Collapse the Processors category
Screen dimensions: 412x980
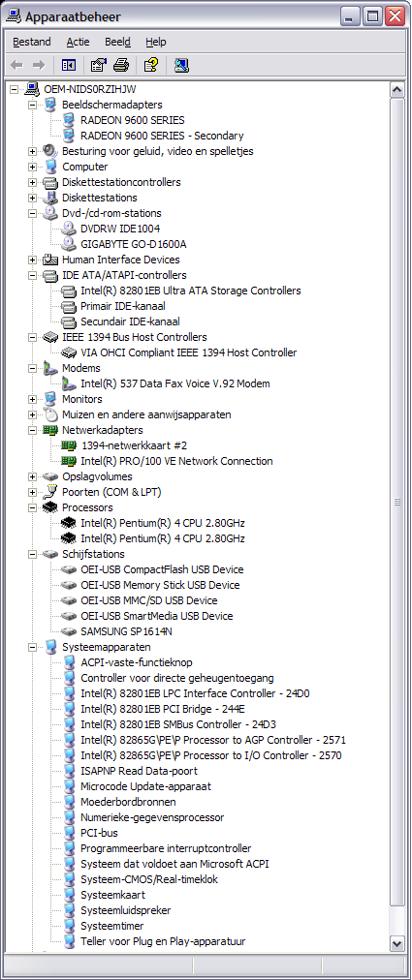[33, 507]
